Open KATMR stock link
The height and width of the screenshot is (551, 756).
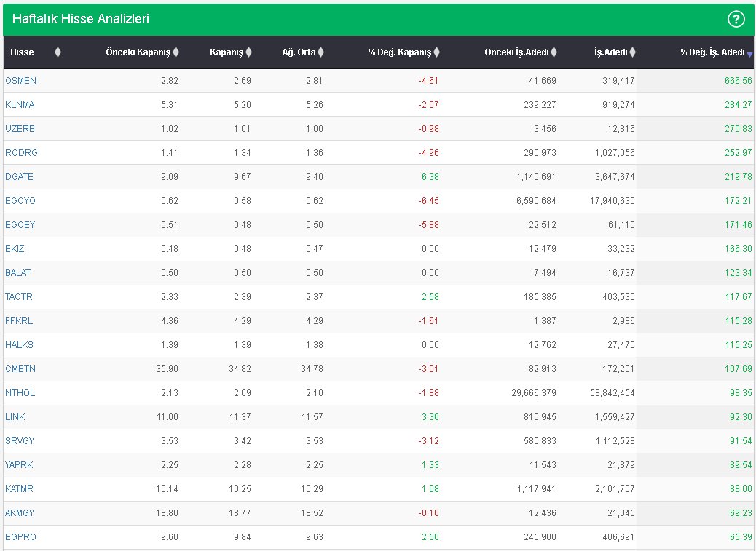(x=19, y=489)
